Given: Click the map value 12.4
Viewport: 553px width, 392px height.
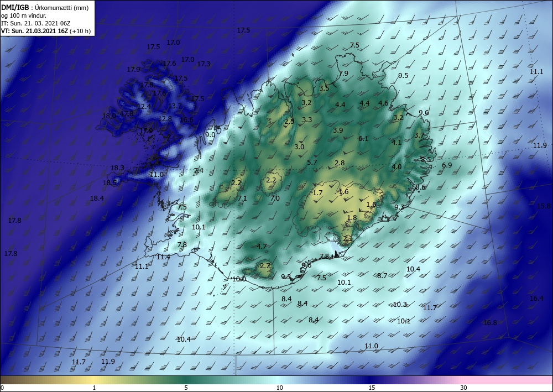Looking at the screenshot, I should tap(144, 107).
